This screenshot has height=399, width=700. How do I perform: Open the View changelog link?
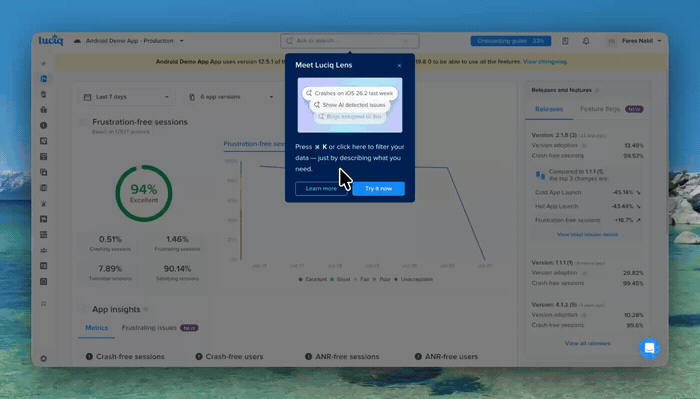tap(545, 62)
